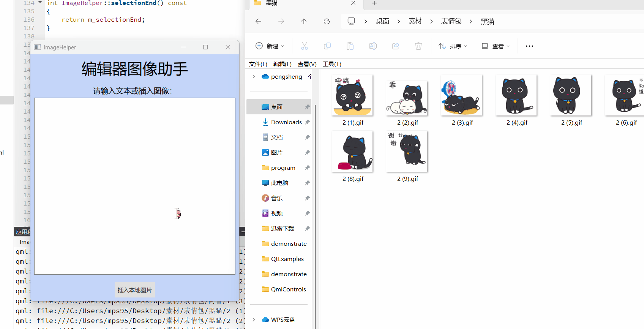The height and width of the screenshot is (329, 644).
Task: Open the program folder in navigation pane
Action: pyautogui.click(x=279, y=168)
